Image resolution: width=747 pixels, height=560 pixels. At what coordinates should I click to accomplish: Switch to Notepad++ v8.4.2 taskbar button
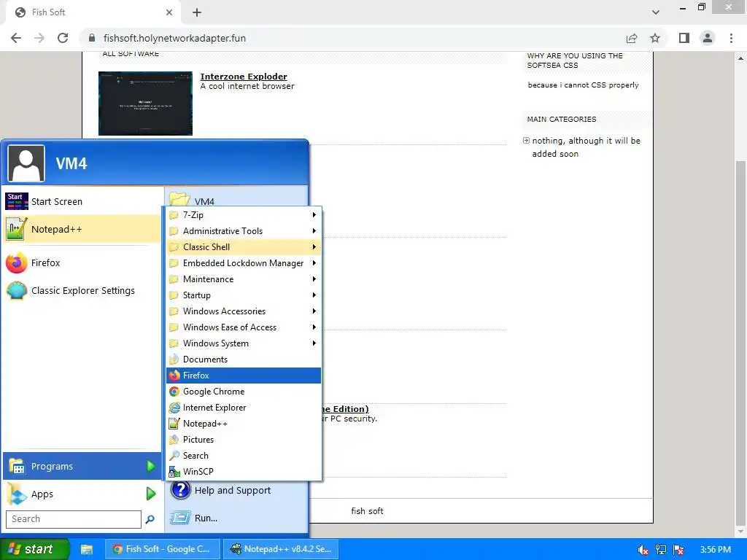click(281, 549)
